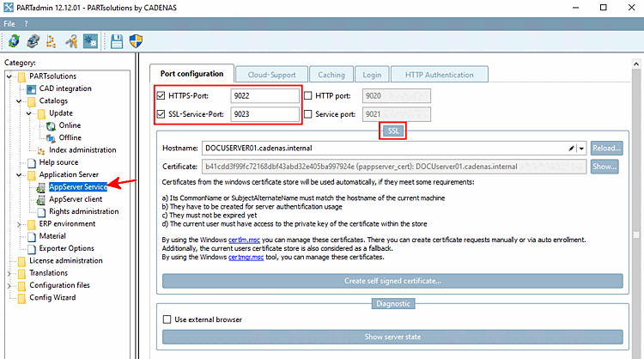This screenshot has height=359, width=644.
Task: Enable the HTTP port checkbox
Action: (308, 95)
